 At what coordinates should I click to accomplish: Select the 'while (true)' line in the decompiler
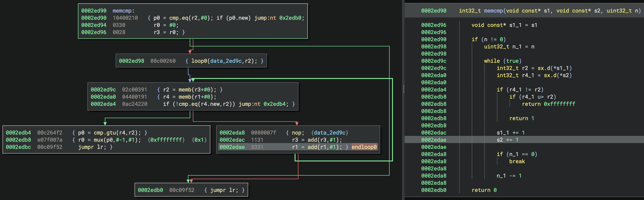coord(502,61)
